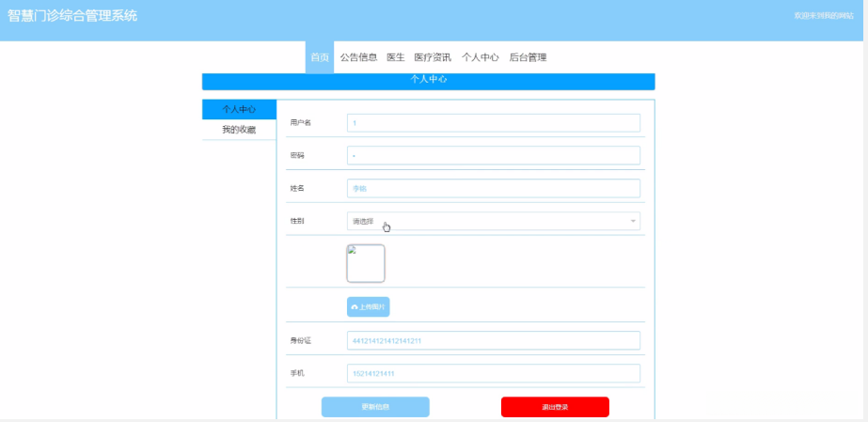The width and height of the screenshot is (868, 422).
Task: Click the 身份证 label text
Action: pos(301,340)
